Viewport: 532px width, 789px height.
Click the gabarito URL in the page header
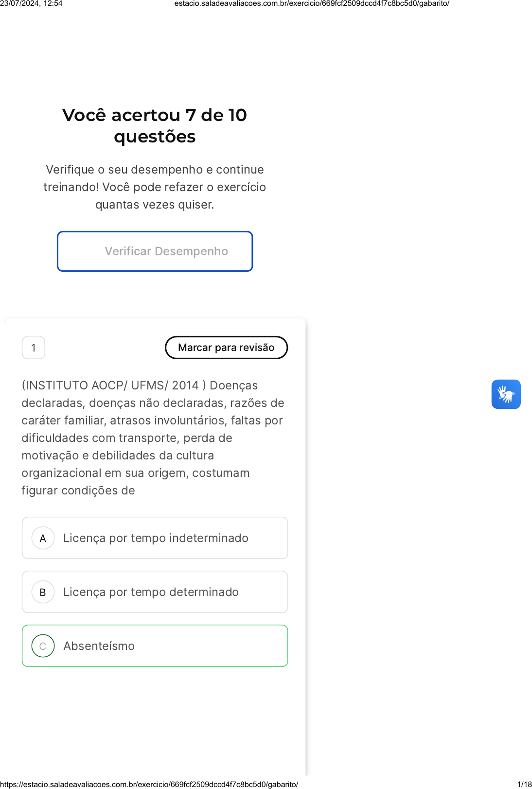[312, 3]
